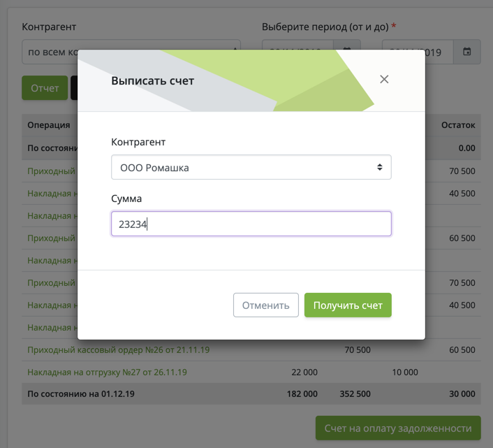Click the Контрагент label inside the dialog
Screen dimensions: 493x448
138,142
